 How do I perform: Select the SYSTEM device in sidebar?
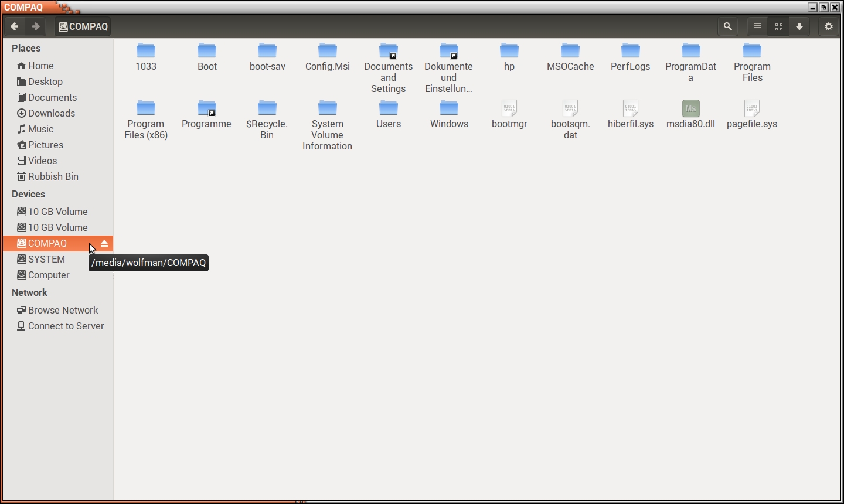pyautogui.click(x=46, y=259)
